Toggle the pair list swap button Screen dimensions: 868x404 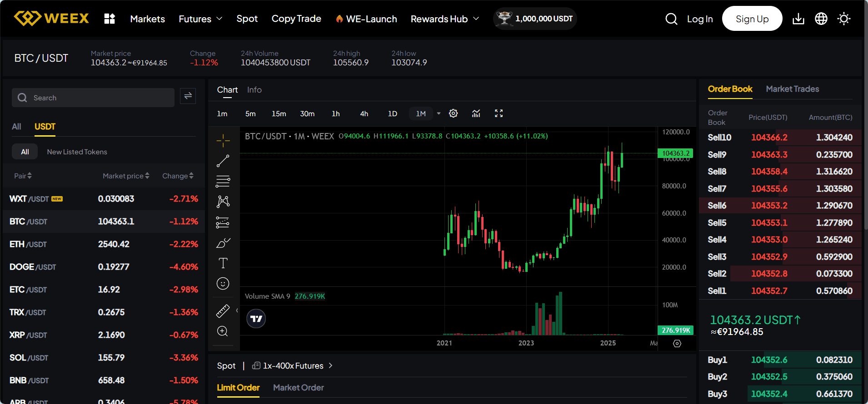coord(188,96)
